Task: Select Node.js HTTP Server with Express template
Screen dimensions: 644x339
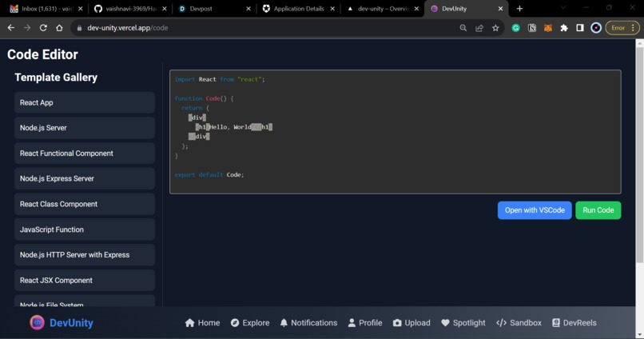Action: pos(85,255)
